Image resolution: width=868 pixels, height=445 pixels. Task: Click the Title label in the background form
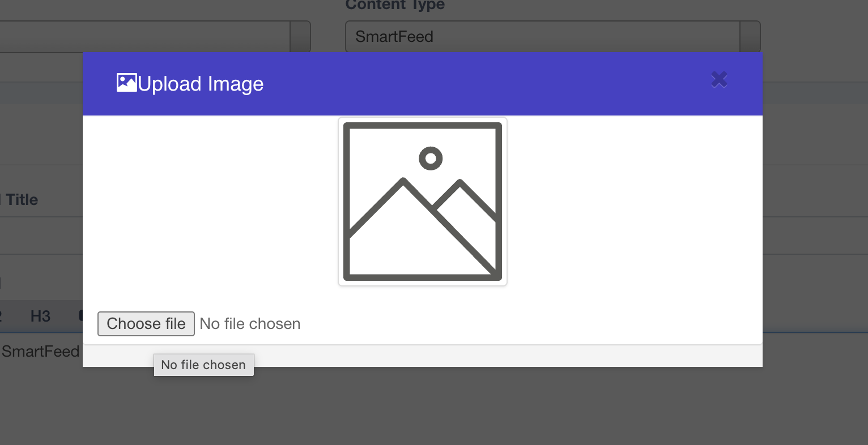(22, 200)
